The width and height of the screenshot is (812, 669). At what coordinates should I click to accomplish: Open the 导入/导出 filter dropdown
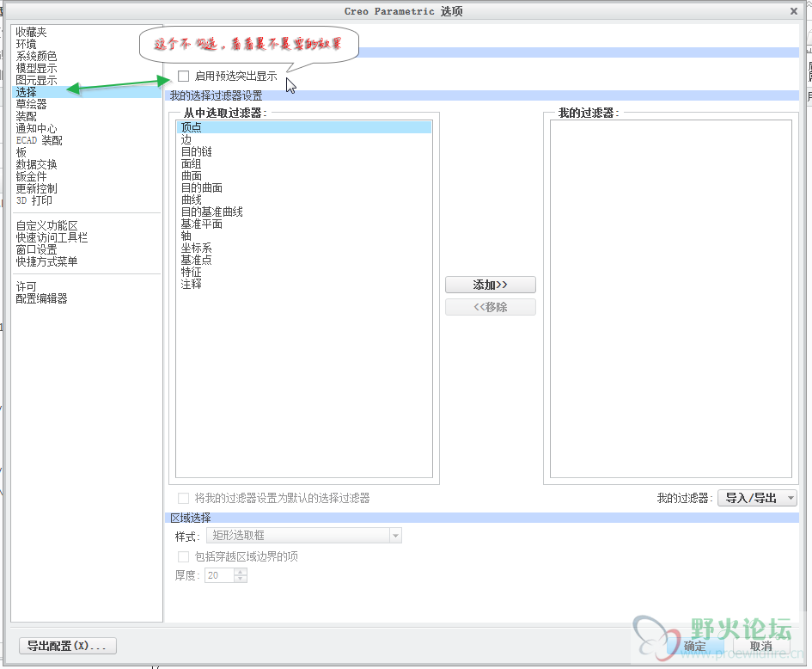(757, 498)
